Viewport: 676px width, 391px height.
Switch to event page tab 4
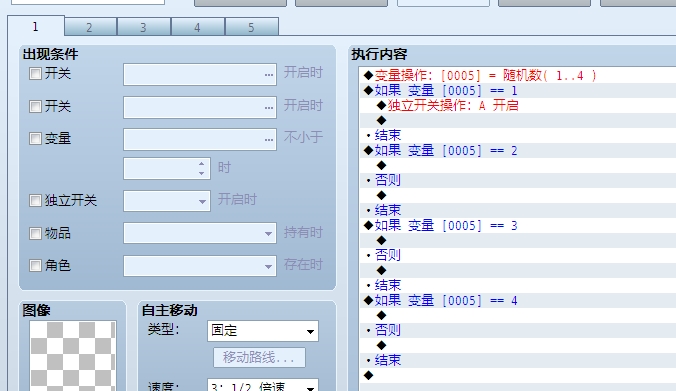[197, 27]
